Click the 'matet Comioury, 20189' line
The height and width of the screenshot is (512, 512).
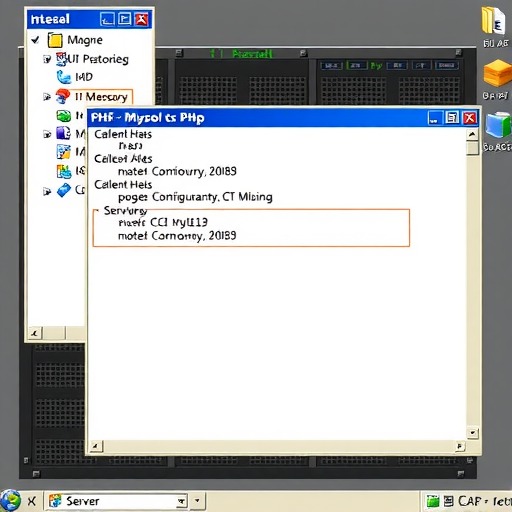tap(177, 171)
